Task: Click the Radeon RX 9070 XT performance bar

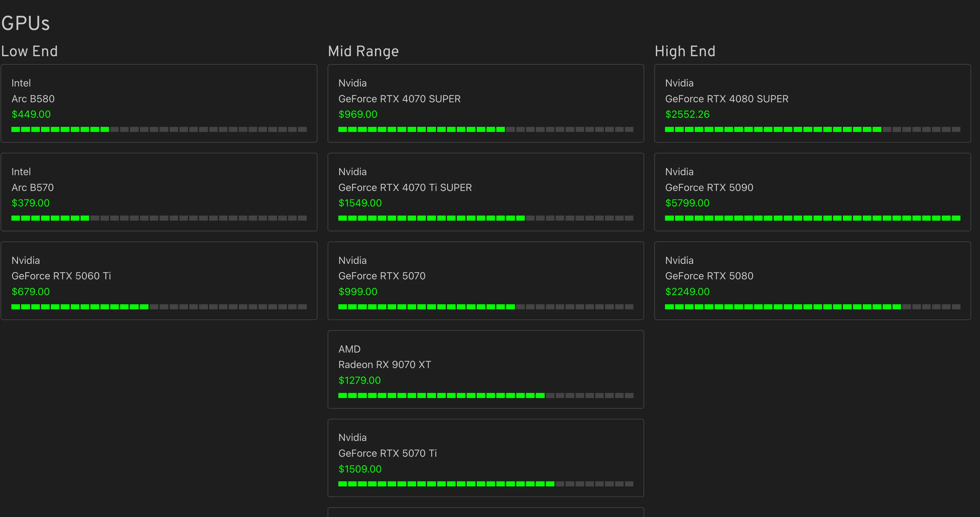Action: coord(486,395)
